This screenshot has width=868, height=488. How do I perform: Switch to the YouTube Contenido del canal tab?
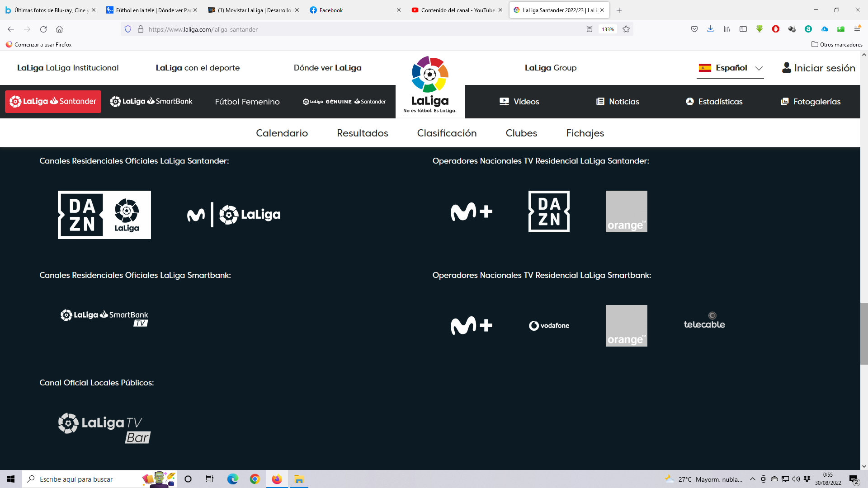click(458, 10)
